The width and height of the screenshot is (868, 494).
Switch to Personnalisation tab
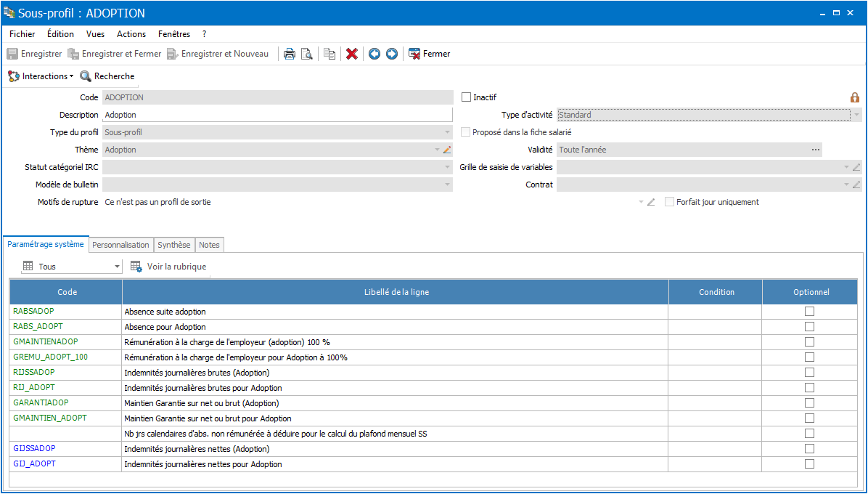click(x=120, y=245)
